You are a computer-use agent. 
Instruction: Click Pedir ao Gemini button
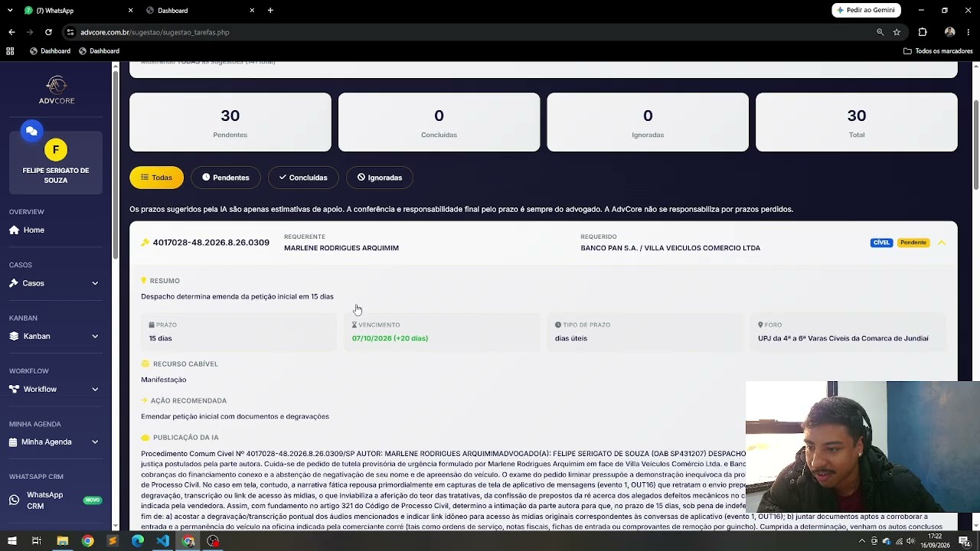pos(866,10)
